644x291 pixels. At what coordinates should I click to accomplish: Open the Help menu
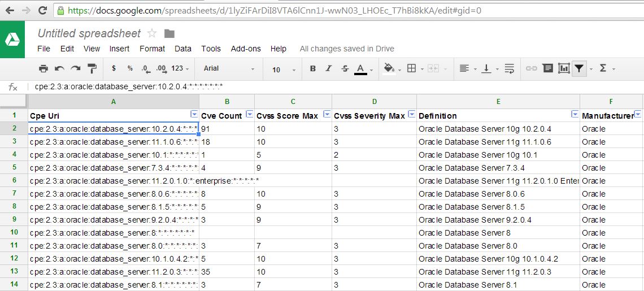[278, 49]
